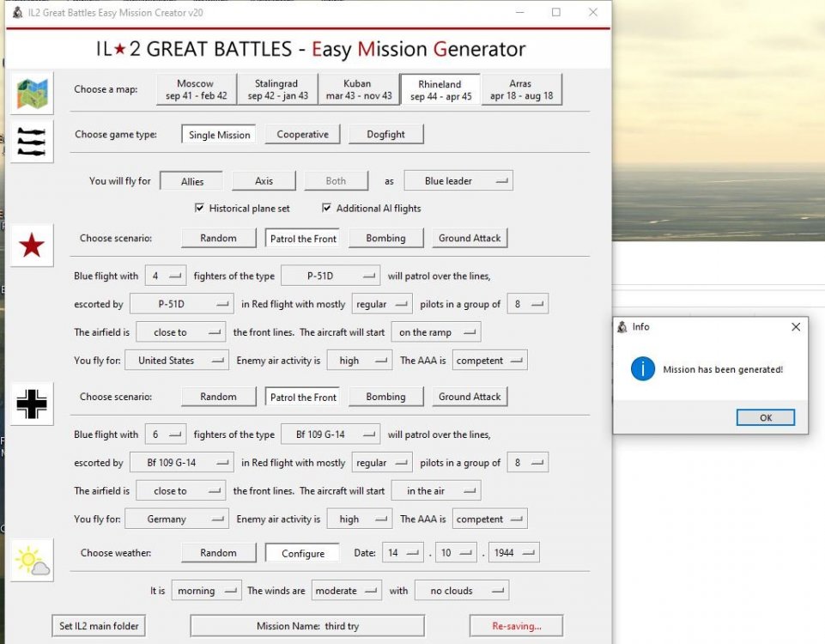Expand the P-51D fighter type dropdown

[331, 276]
